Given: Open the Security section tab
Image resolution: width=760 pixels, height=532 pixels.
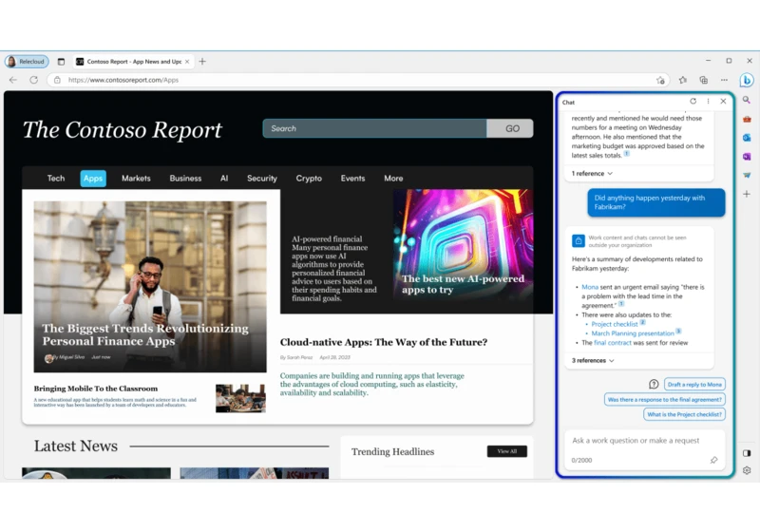Looking at the screenshot, I should 262,179.
